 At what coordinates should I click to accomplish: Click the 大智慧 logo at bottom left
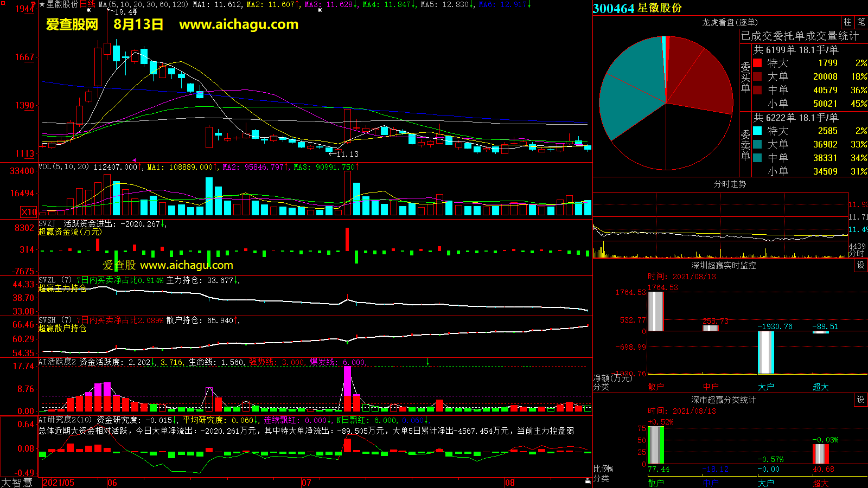point(17,483)
